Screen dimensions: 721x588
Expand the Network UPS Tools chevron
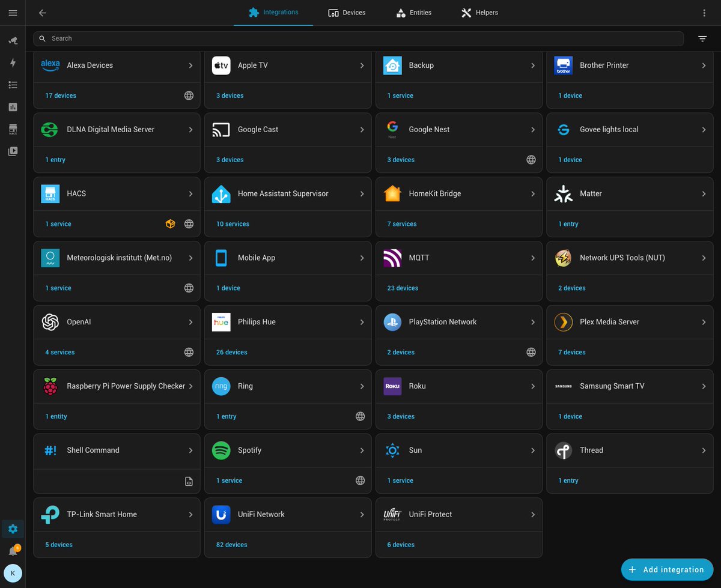704,258
